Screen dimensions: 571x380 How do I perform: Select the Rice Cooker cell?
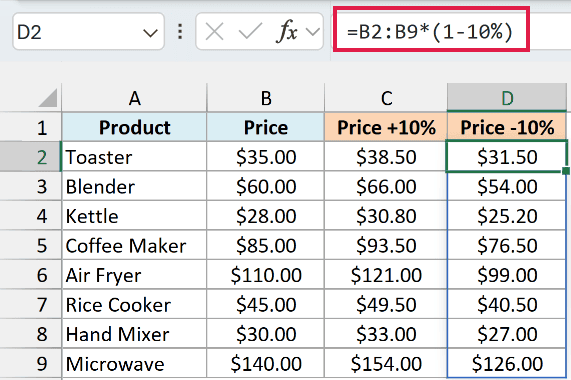coord(134,304)
